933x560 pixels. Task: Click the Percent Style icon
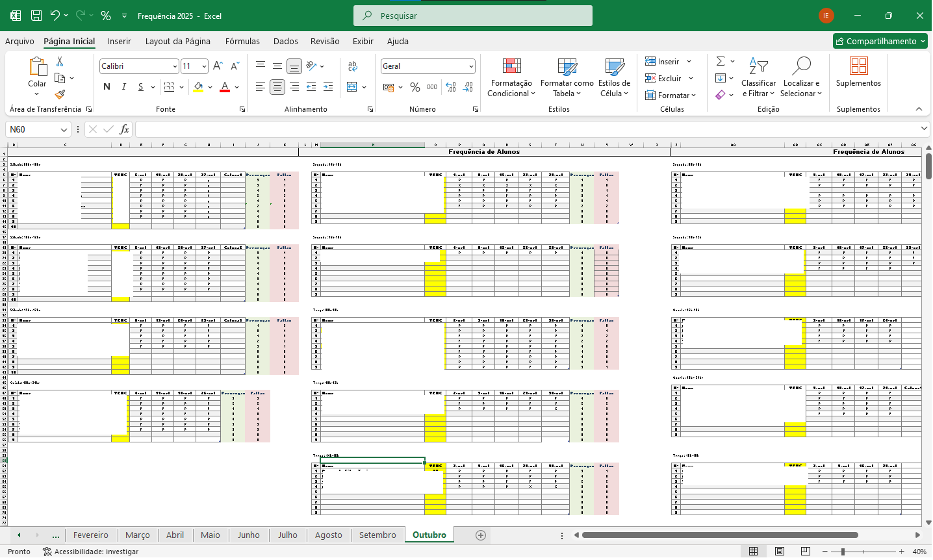pos(415,87)
